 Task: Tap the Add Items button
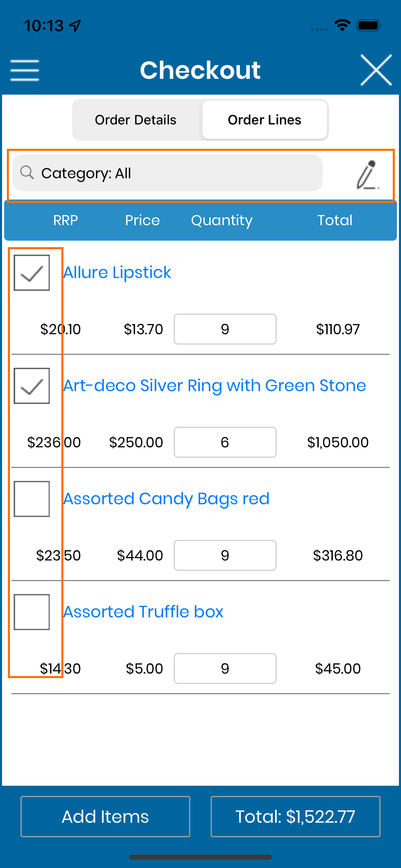click(x=105, y=816)
